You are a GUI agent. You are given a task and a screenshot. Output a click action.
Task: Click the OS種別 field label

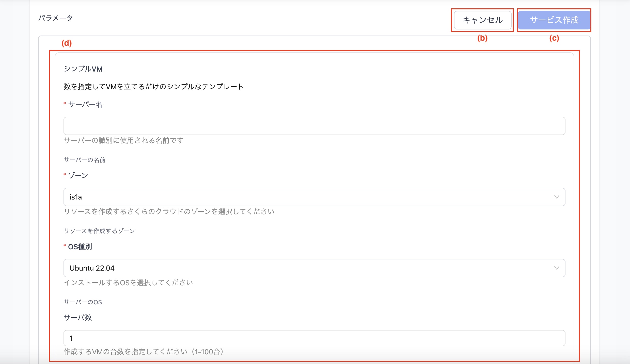80,246
